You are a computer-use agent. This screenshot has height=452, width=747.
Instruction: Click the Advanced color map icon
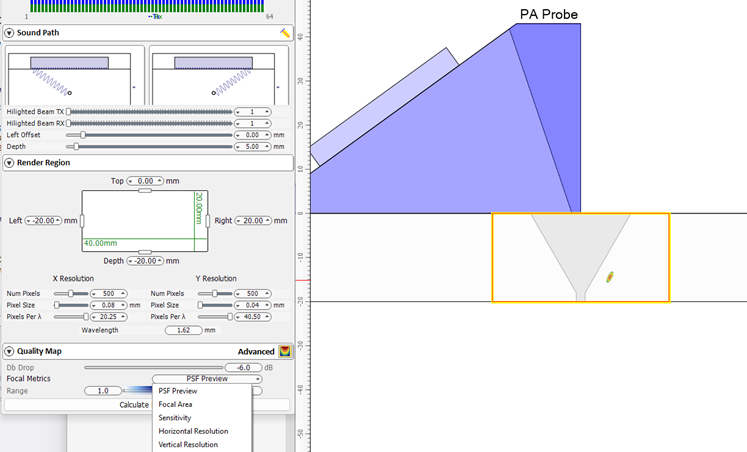285,351
